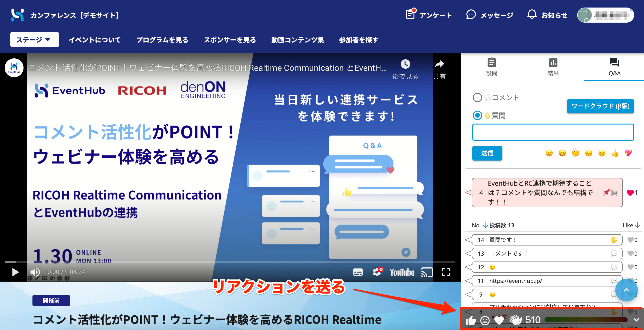Open 参加者を探す menu

coord(358,40)
